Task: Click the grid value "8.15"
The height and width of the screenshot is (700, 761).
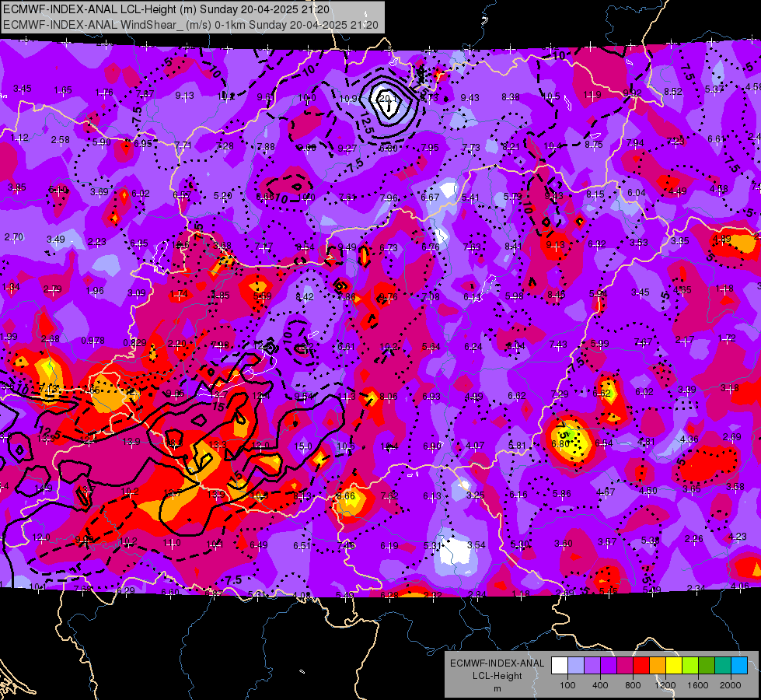Action: click(x=595, y=194)
